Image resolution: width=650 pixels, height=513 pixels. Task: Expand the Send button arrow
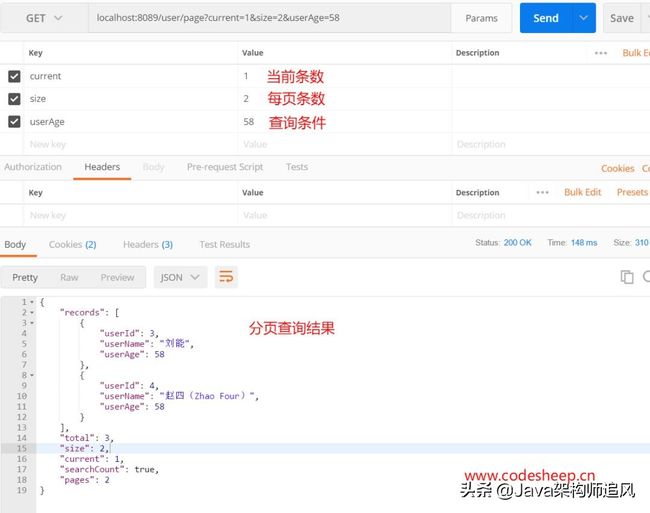[x=584, y=18]
